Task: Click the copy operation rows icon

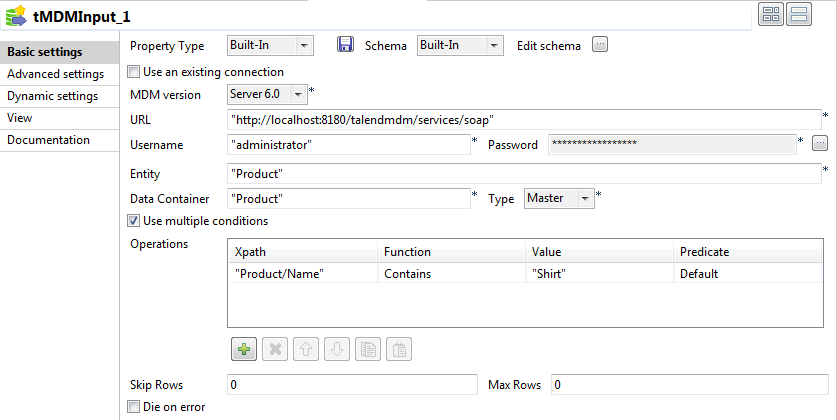Action: click(368, 349)
